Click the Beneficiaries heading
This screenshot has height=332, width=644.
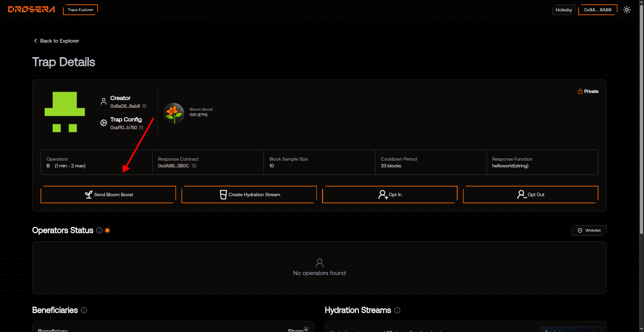55,310
